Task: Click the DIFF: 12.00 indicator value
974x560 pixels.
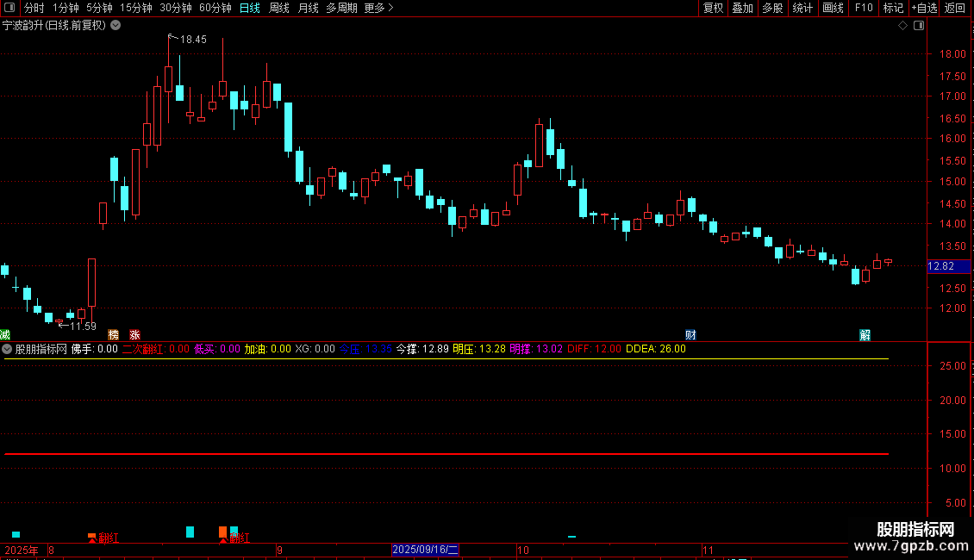Action: point(594,349)
